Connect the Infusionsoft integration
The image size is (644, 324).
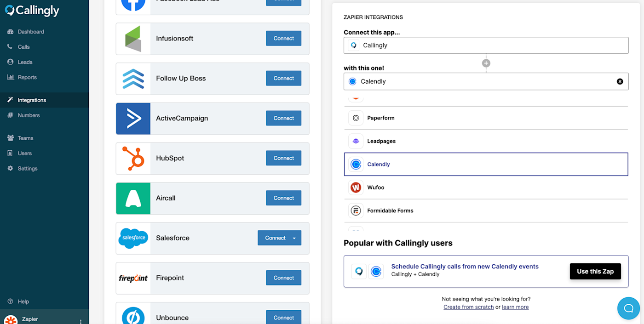[x=283, y=39]
